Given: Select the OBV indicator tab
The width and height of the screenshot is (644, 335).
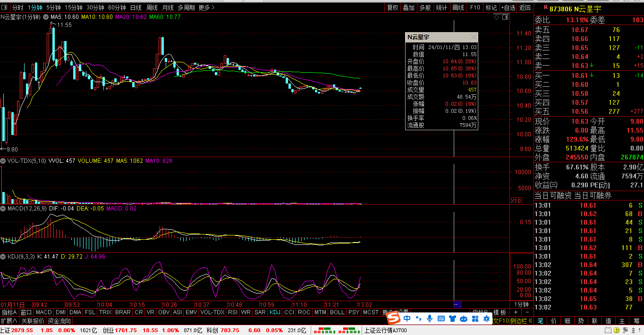Looking at the screenshot, I should pyautogui.click(x=164, y=312).
